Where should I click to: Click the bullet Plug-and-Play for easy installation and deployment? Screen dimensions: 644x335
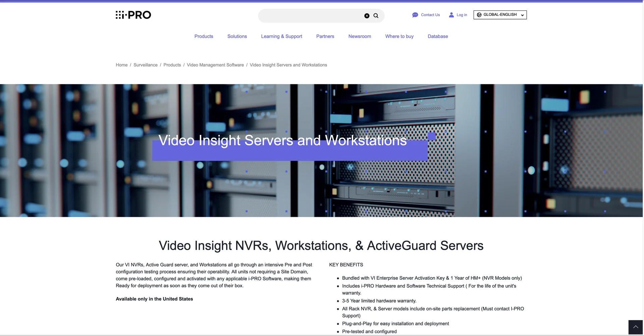click(x=395, y=324)
